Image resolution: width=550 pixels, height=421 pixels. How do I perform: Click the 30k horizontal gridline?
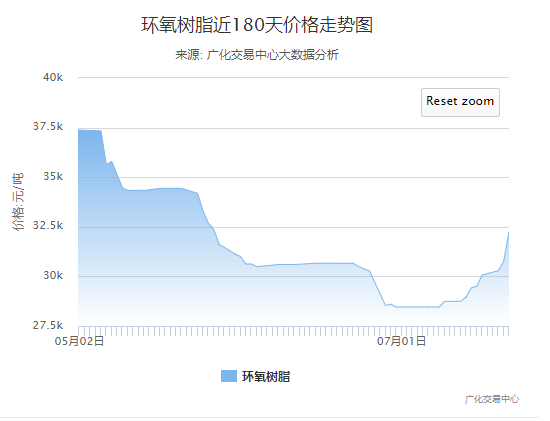pos(293,276)
